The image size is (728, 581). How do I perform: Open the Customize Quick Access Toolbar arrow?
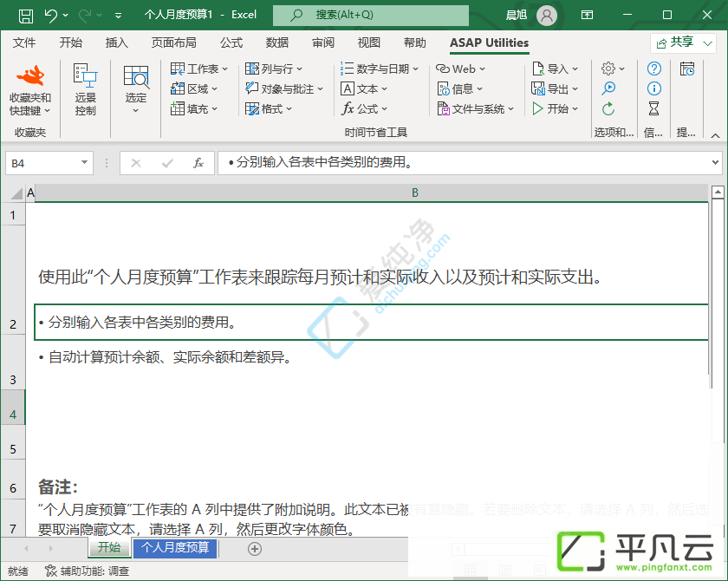pos(119,16)
